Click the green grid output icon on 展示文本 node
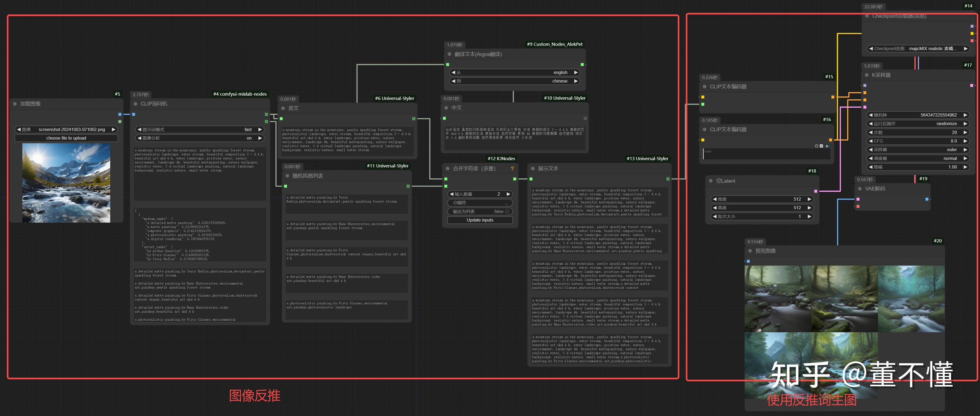This screenshot has height=416, width=980. tap(668, 179)
